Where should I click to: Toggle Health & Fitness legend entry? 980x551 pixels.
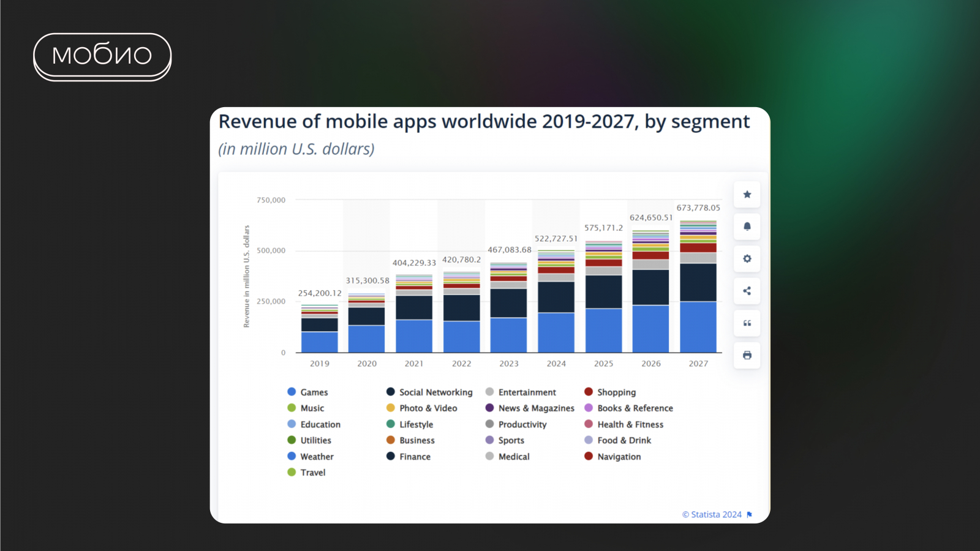coord(630,424)
